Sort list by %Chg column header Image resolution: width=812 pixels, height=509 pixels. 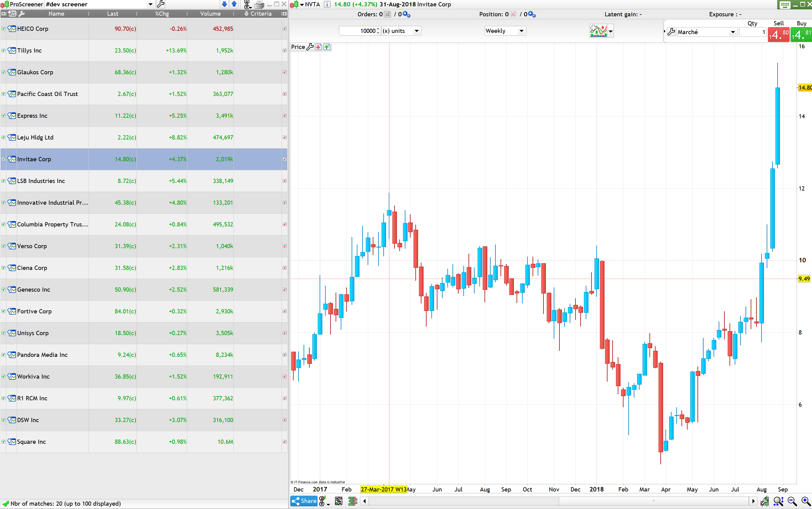(162, 14)
